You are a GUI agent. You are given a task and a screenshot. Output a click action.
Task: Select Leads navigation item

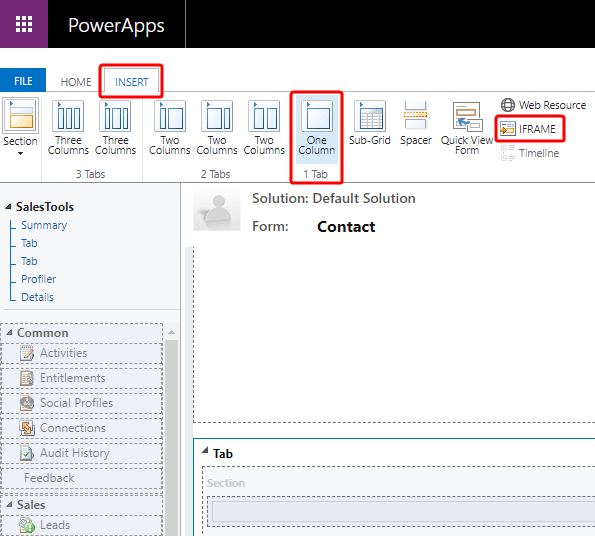tap(82, 525)
